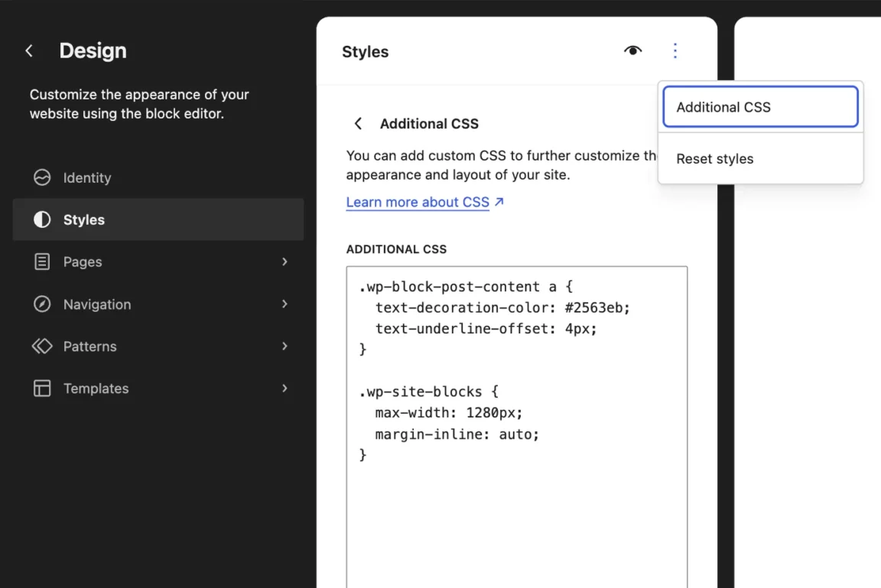Click the half-circle Styles icon

[42, 219]
